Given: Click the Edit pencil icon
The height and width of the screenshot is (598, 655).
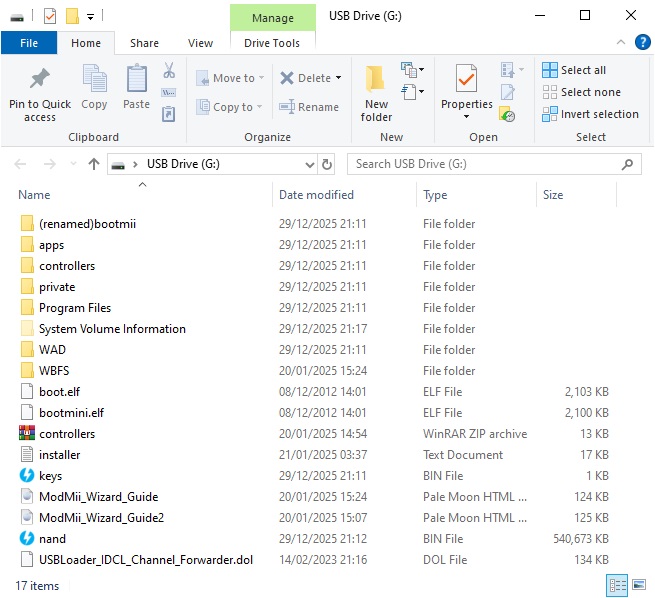Looking at the screenshot, I should (x=508, y=92).
